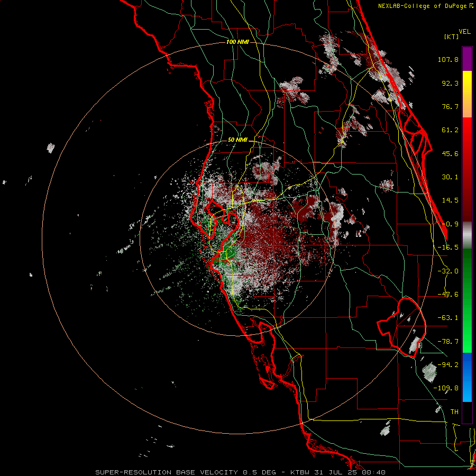Click the [KT] units label
The image size is (476, 476).
(x=451, y=36)
